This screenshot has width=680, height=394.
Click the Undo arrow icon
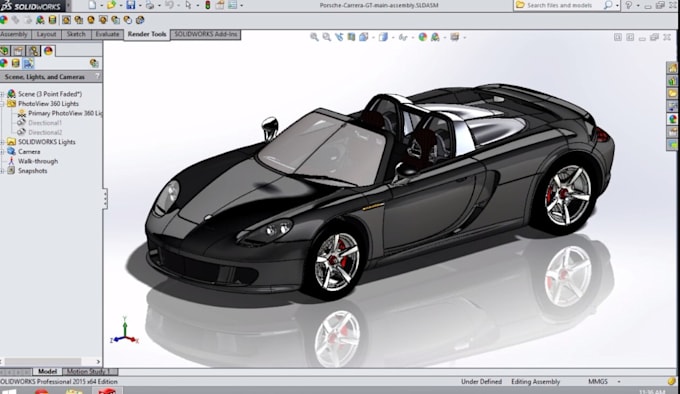(x=170, y=5)
